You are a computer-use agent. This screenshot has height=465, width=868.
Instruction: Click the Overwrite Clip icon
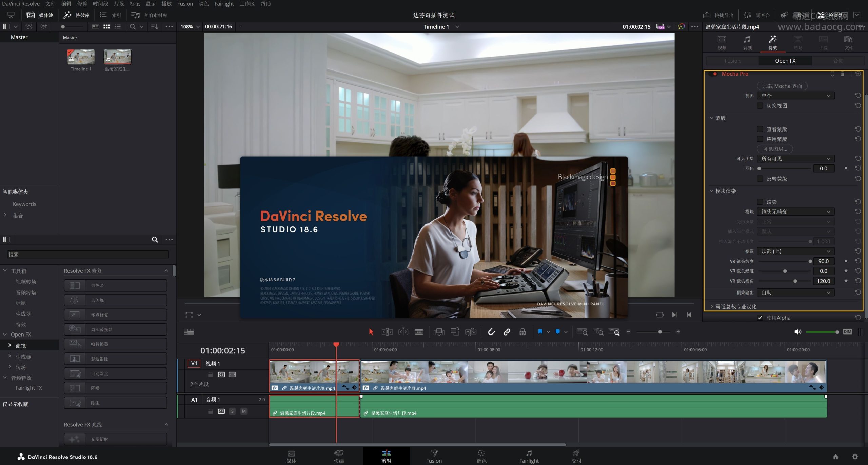[x=455, y=332]
